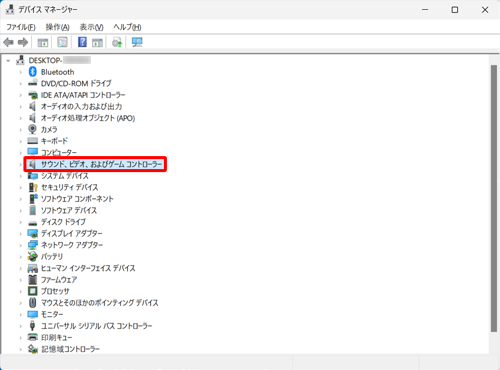500x370 pixels.
Task: Expand the 記憶域コントローラー arrow
Action: pos(21,349)
